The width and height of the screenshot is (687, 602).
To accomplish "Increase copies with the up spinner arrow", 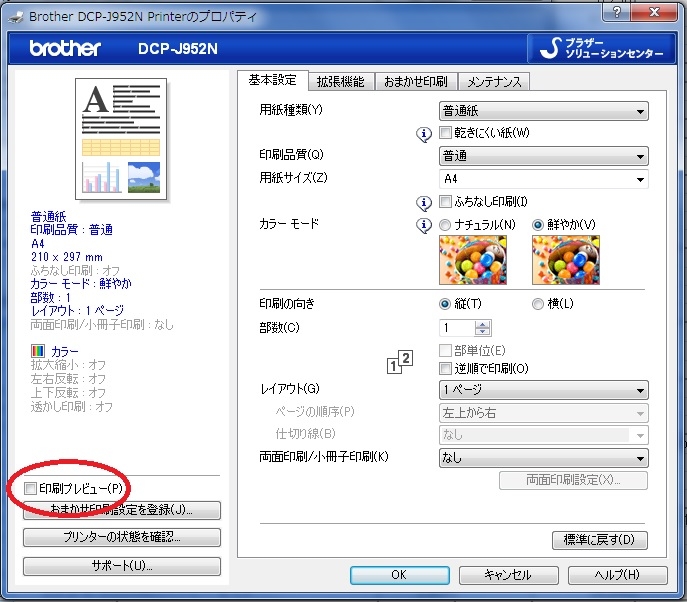I will 482,324.
